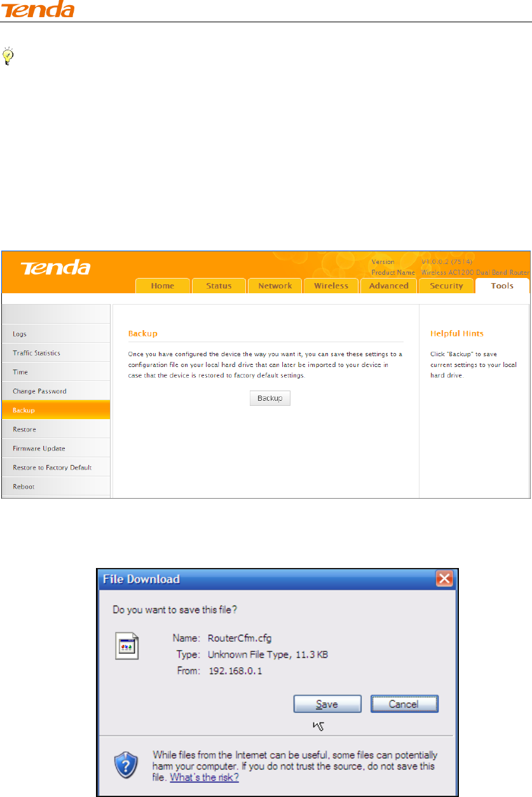Go to the Wireless tab

point(331,286)
